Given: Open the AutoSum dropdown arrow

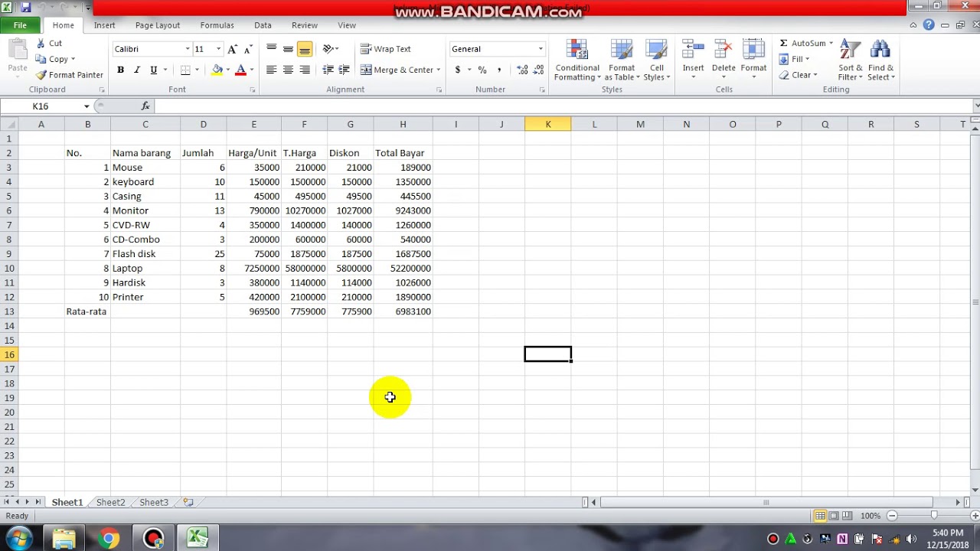Looking at the screenshot, I should (x=831, y=44).
